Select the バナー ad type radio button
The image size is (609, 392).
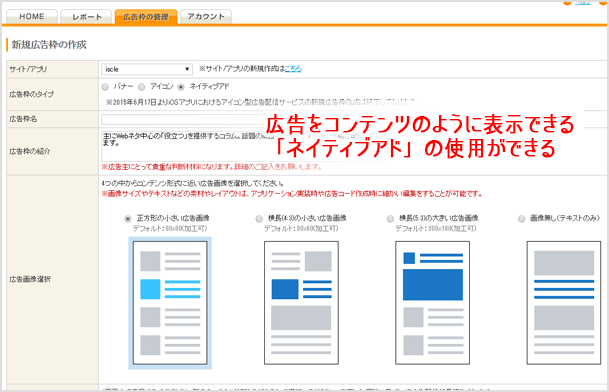105,87
